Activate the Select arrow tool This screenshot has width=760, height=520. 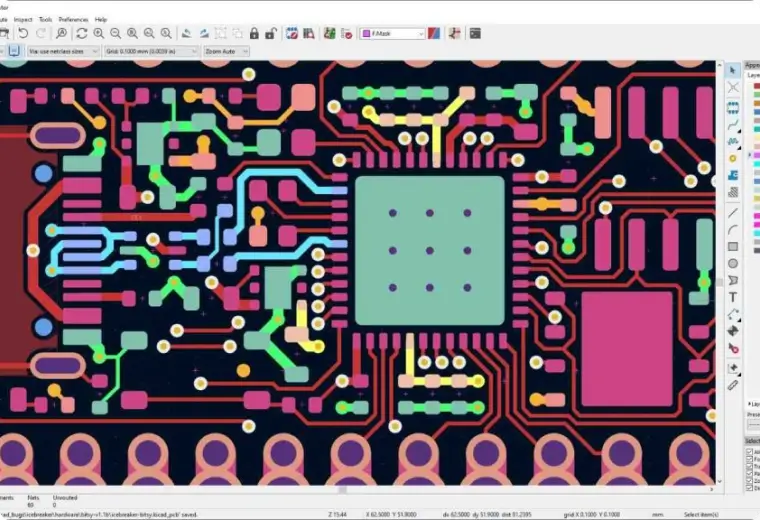coord(733,71)
